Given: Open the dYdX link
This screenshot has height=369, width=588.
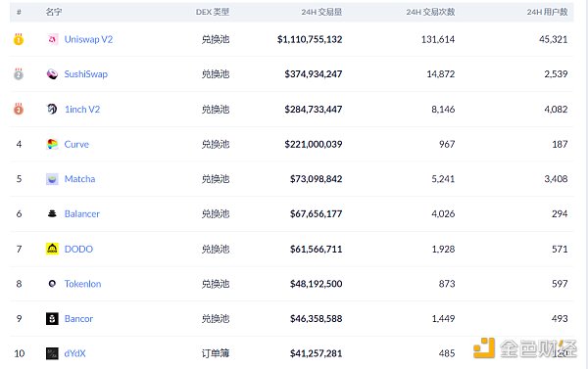Looking at the screenshot, I should point(75,353).
